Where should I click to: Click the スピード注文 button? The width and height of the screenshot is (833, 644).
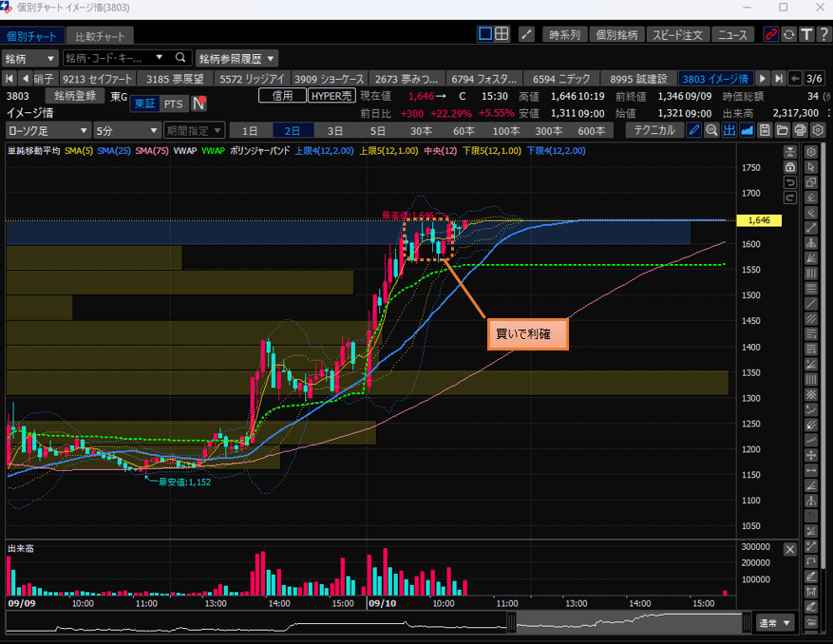click(676, 34)
